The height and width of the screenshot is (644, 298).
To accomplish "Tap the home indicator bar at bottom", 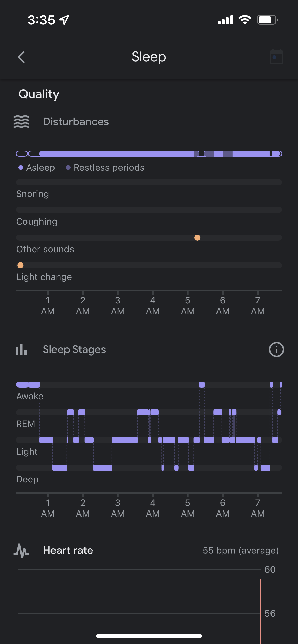I will (149, 636).
